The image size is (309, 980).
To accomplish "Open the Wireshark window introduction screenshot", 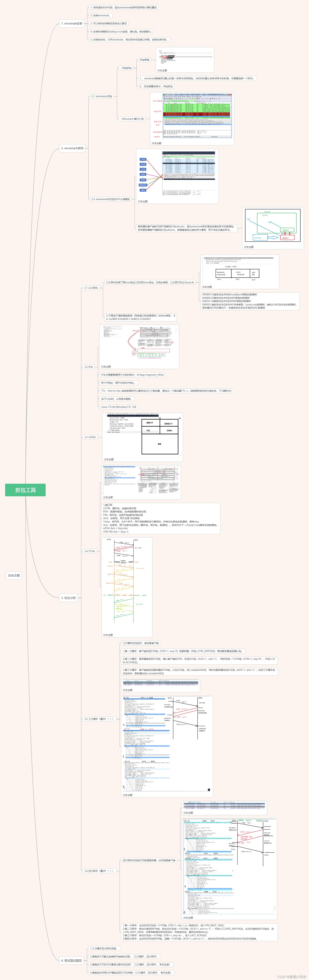I will pos(192,119).
